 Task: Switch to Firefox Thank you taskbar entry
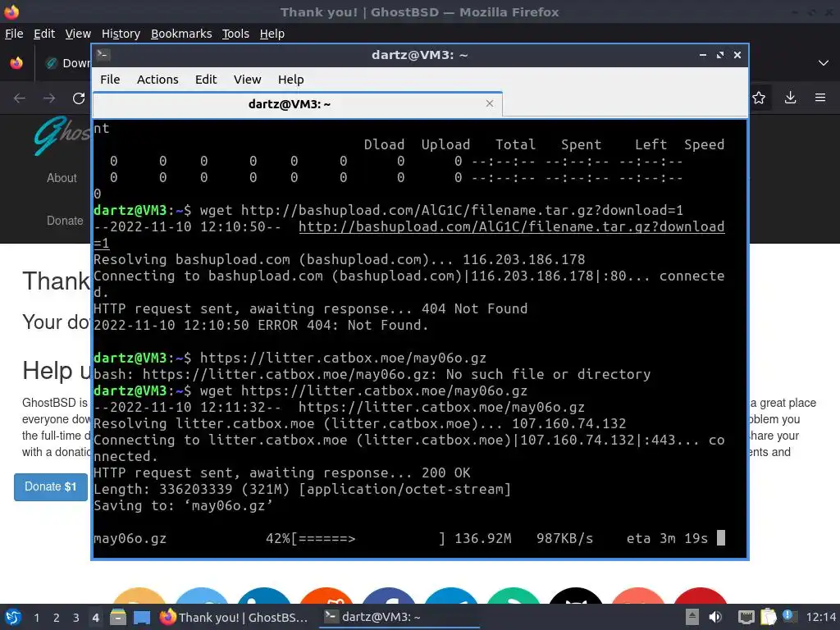[x=235, y=617]
